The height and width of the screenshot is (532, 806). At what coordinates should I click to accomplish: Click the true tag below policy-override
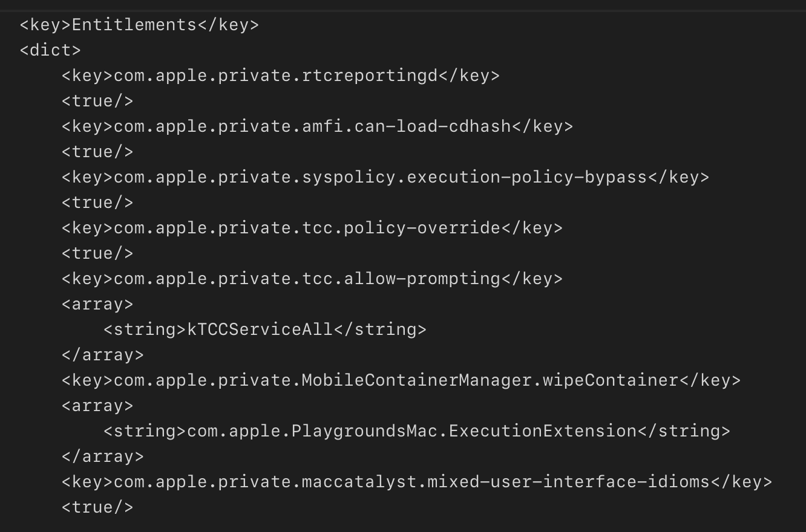tap(97, 253)
